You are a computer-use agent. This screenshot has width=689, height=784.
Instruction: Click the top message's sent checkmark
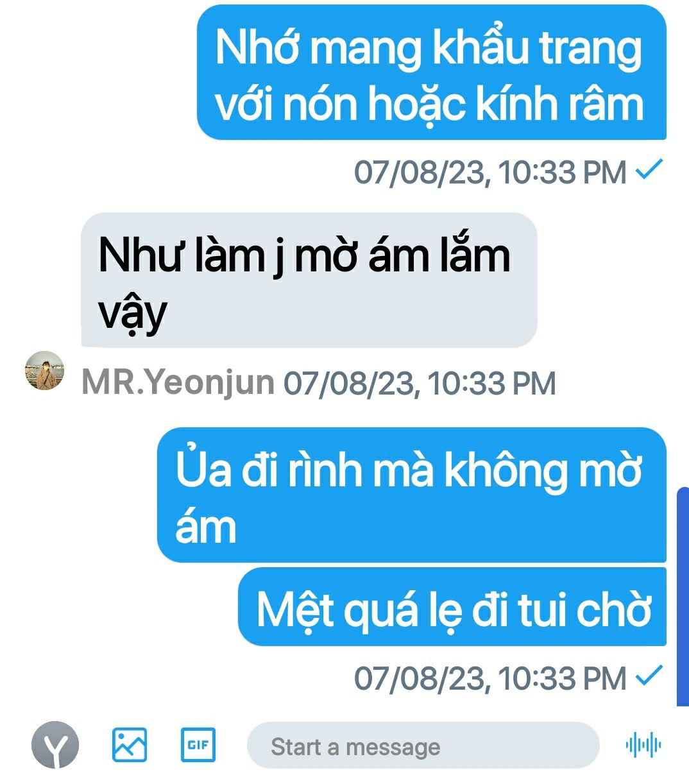tap(649, 169)
